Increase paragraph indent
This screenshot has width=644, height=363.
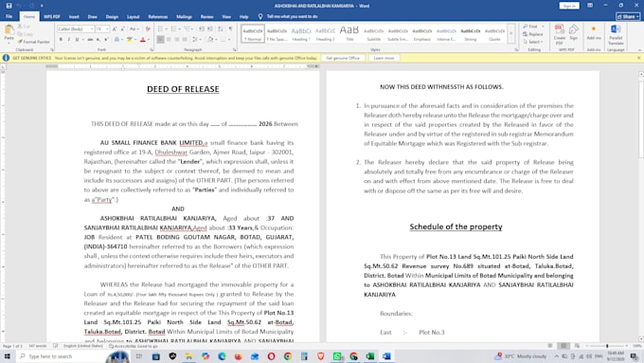(x=210, y=28)
